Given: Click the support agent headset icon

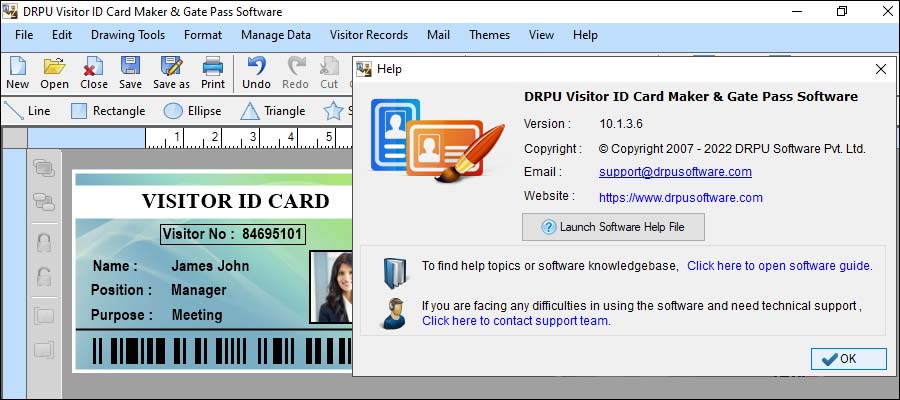Looking at the screenshot, I should (x=393, y=313).
